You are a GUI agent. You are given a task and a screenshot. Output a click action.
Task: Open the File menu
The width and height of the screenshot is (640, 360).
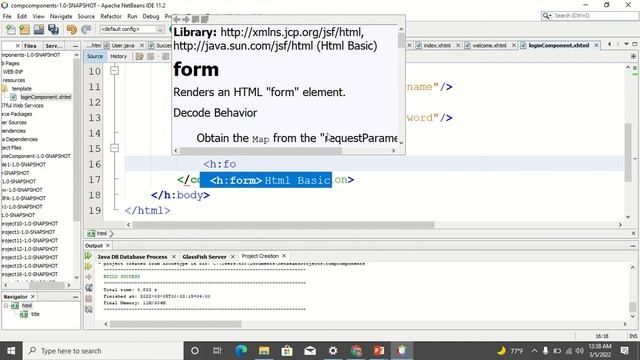[x=7, y=16]
